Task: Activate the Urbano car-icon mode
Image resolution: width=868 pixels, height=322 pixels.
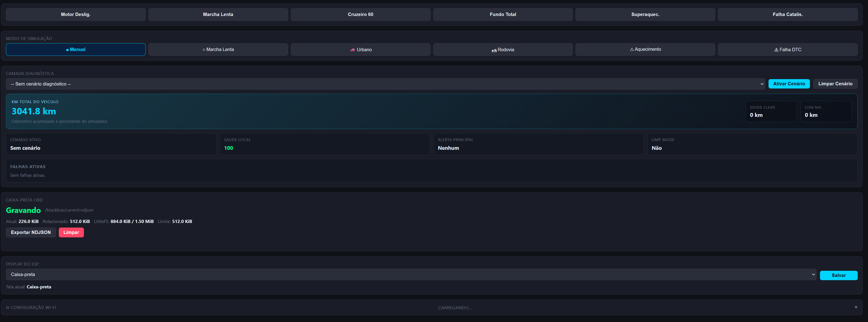Action: click(x=361, y=50)
